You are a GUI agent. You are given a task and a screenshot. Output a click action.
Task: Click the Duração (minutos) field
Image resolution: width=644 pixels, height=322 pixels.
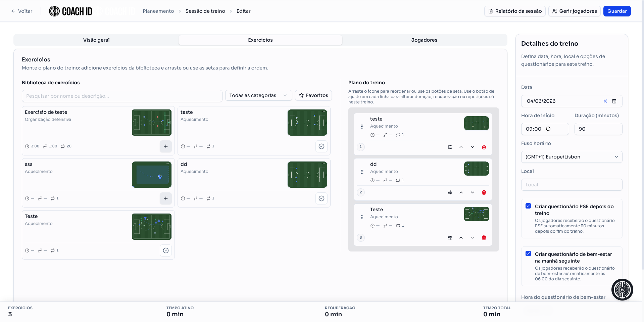598,129
